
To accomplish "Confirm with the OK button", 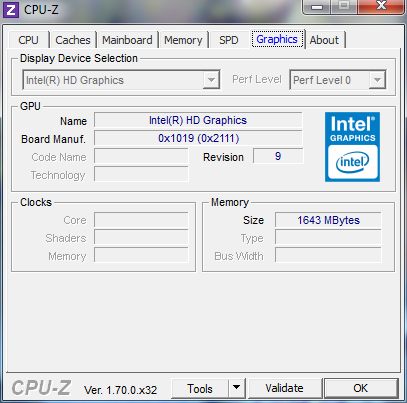I will pyautogui.click(x=361, y=388).
